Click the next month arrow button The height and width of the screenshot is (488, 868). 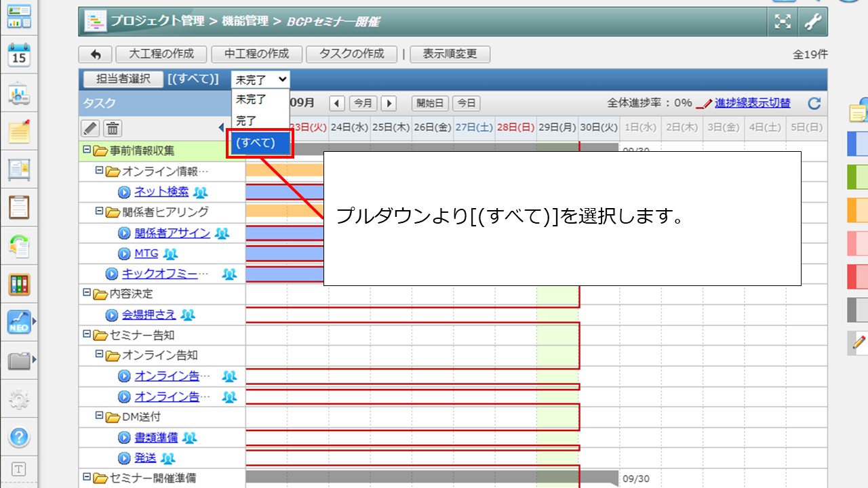point(389,104)
